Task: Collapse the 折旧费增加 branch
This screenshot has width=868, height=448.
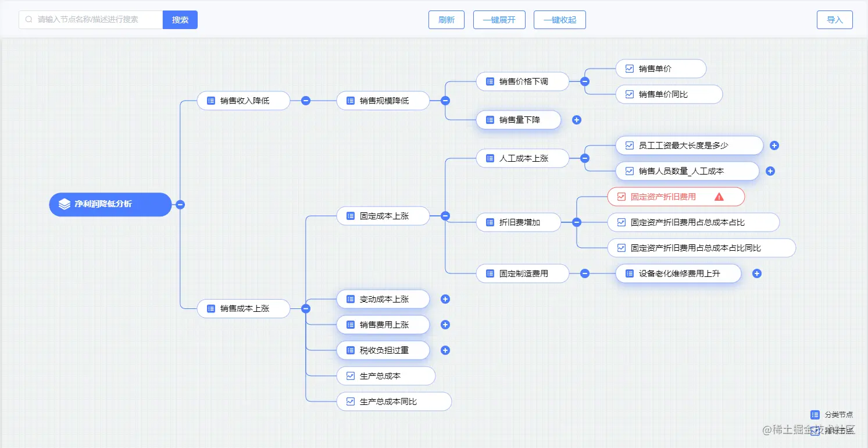Action: point(577,222)
